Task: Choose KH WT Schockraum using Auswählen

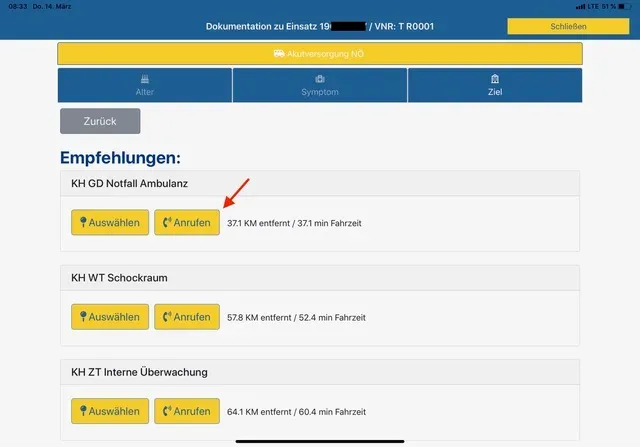Action: 110,317
